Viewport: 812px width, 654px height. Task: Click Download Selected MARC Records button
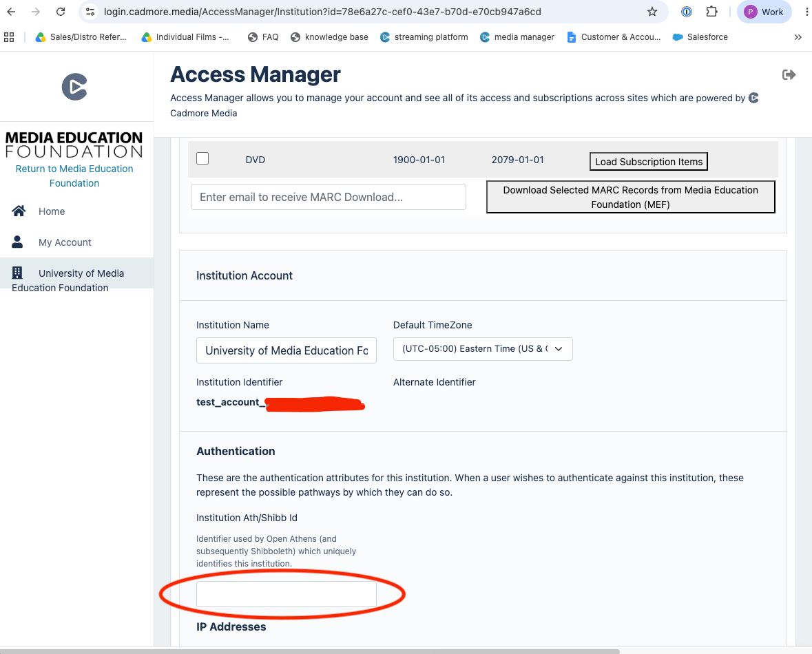pyautogui.click(x=630, y=197)
